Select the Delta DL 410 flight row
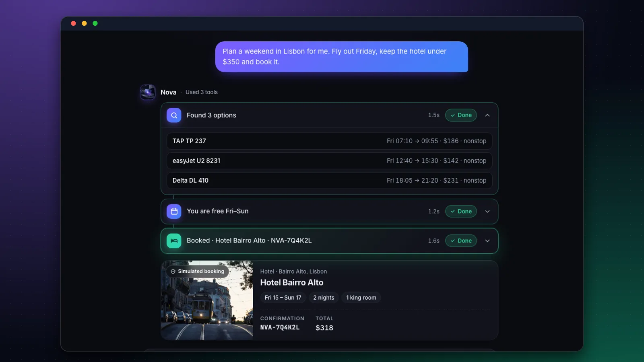The height and width of the screenshot is (362, 644). (329, 181)
